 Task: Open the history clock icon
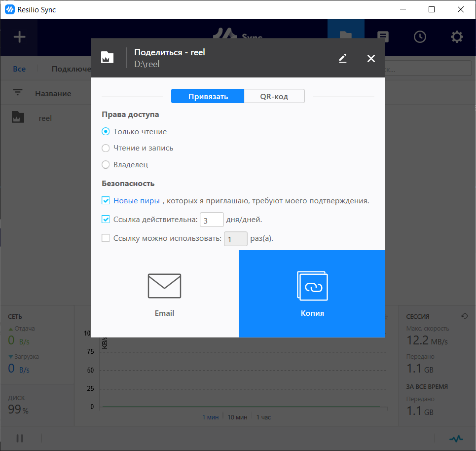click(x=420, y=37)
